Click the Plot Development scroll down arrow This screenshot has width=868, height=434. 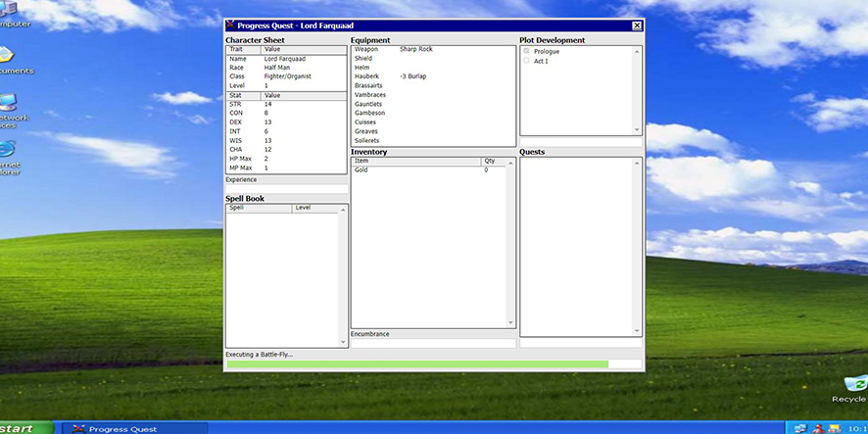(637, 130)
